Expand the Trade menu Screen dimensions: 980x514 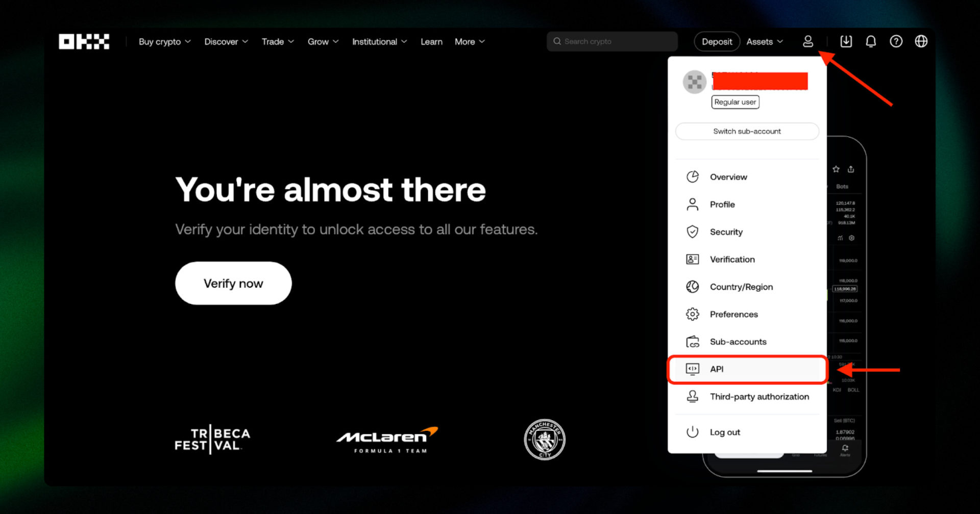click(278, 42)
